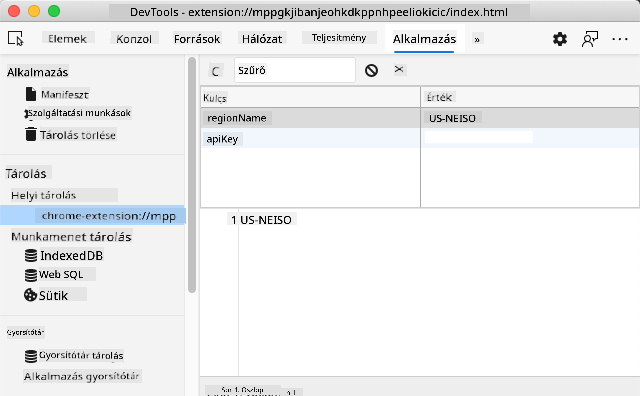Select IndexedDB database item
Screen dimensions: 640x396
64,256
